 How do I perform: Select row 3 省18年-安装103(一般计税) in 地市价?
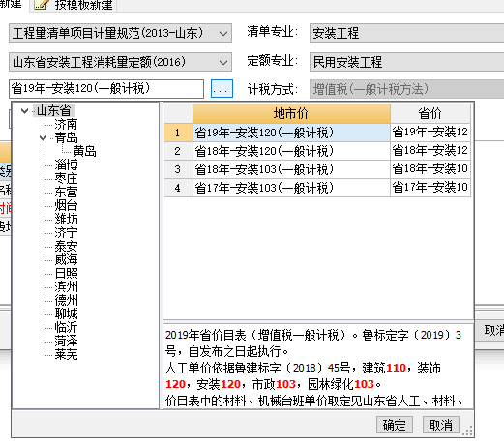pyautogui.click(x=291, y=169)
